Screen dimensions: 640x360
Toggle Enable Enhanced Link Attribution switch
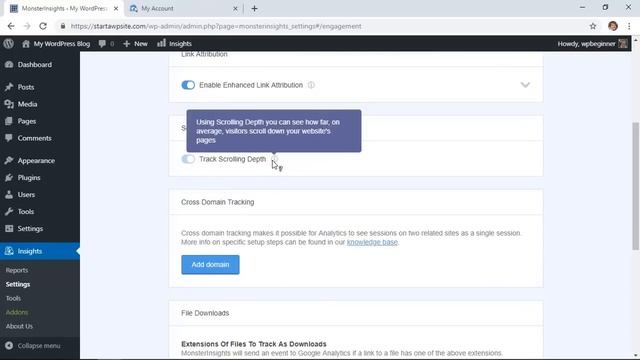click(188, 85)
